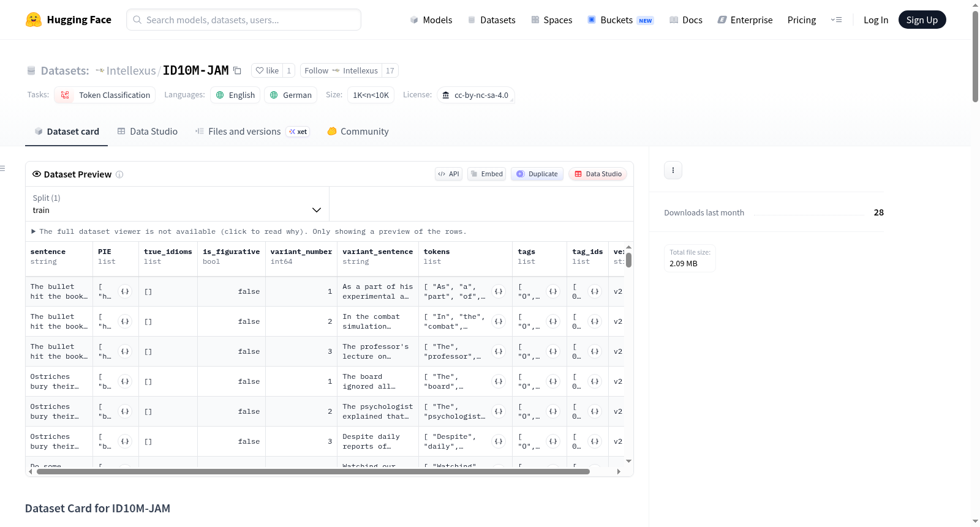The width and height of the screenshot is (980, 527).
Task: Click the cc-by-nc-sa-4.0 license tag
Action: [x=475, y=95]
